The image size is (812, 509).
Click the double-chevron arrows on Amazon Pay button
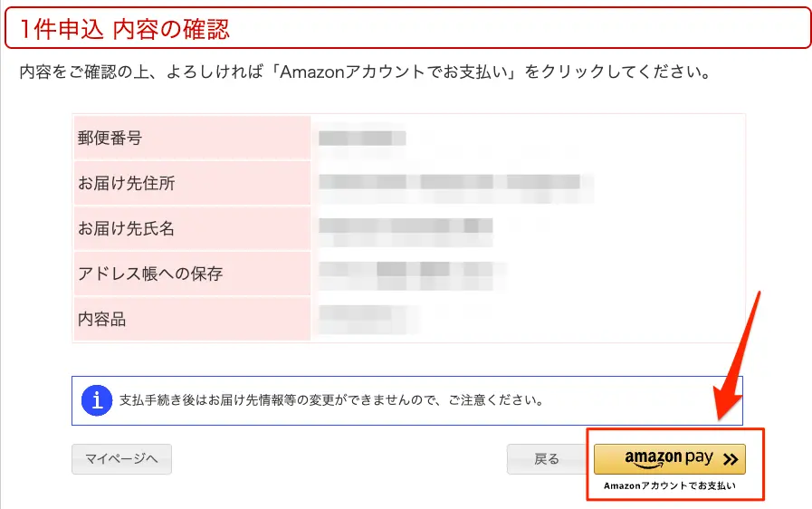(731, 459)
